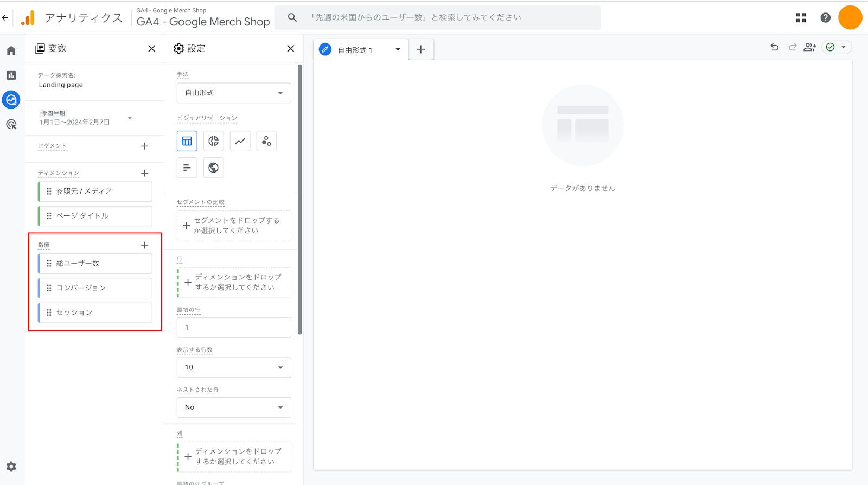Open the date range picker dropdown
The height and width of the screenshot is (485, 868).
tap(130, 118)
